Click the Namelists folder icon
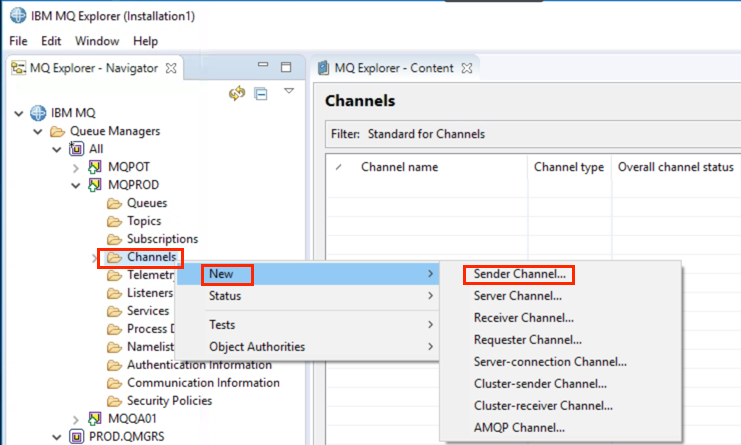The width and height of the screenshot is (741, 445). coord(114,347)
